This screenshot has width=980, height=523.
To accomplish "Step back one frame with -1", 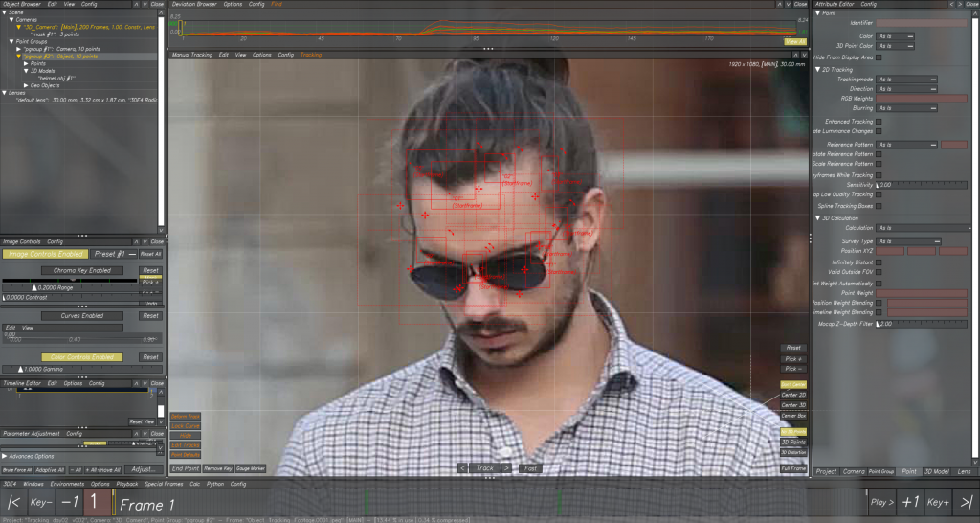I will [69, 503].
